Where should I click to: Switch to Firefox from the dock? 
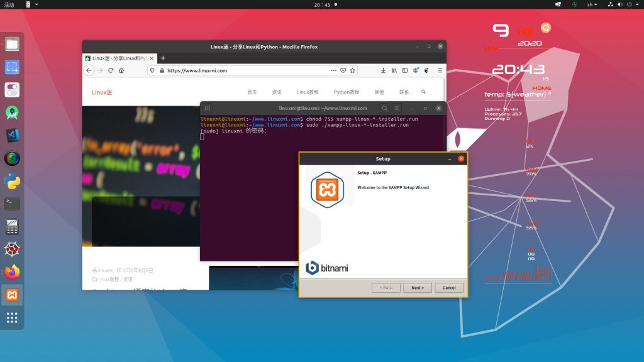pos(12,272)
